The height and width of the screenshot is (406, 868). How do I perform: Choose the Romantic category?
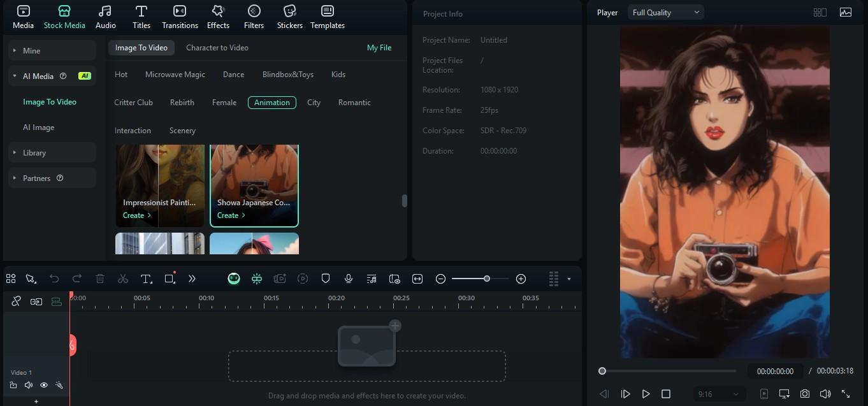(354, 103)
